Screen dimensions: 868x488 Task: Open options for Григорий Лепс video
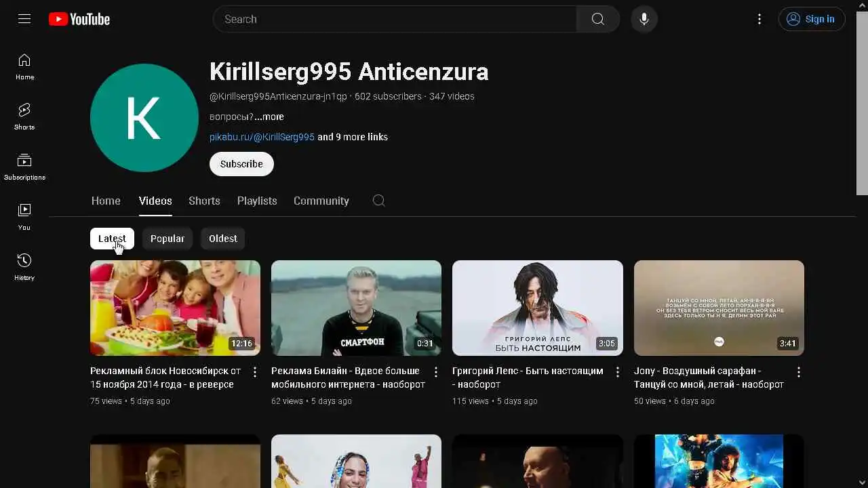pyautogui.click(x=618, y=372)
